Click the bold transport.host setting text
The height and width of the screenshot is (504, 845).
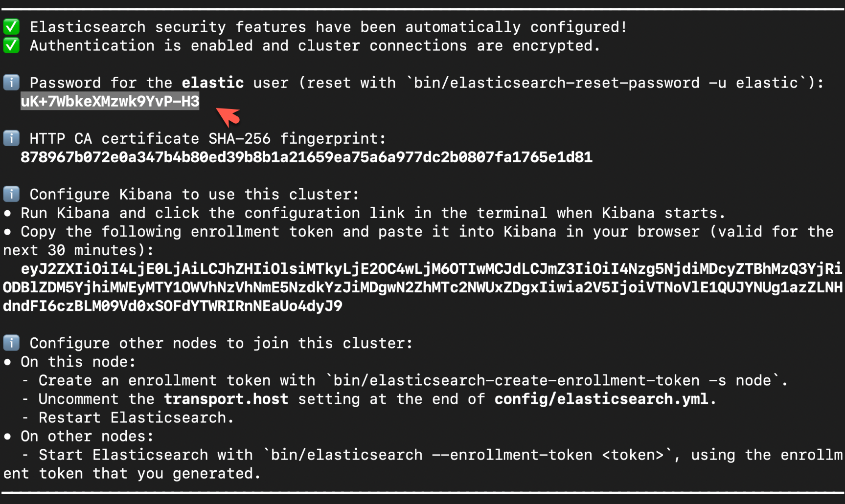226,399
